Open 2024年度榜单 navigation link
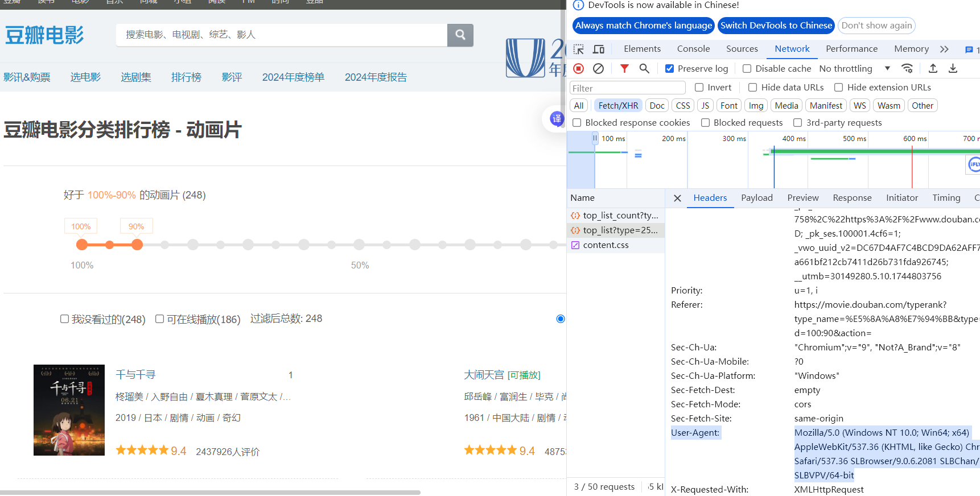980x496 pixels. click(x=293, y=77)
